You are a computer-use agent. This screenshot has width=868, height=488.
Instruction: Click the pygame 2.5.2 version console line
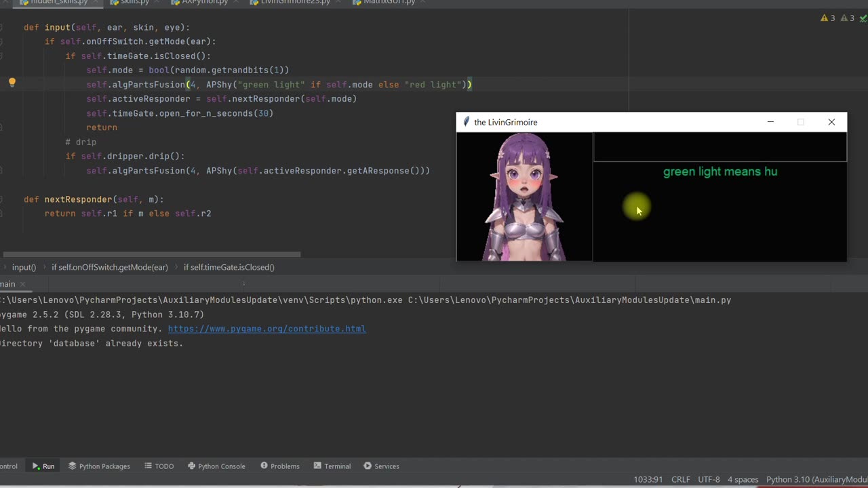pos(102,314)
